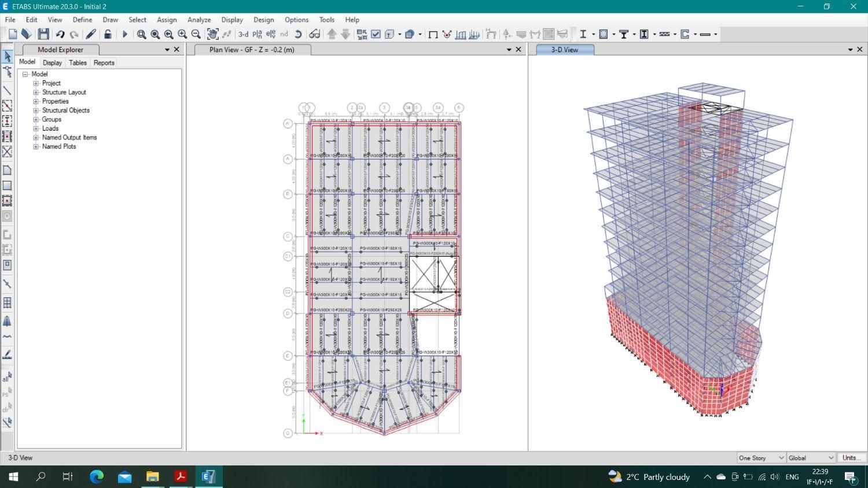Open the Global coordinate system dropdown
Screen dimensions: 868x488
pos(811,458)
